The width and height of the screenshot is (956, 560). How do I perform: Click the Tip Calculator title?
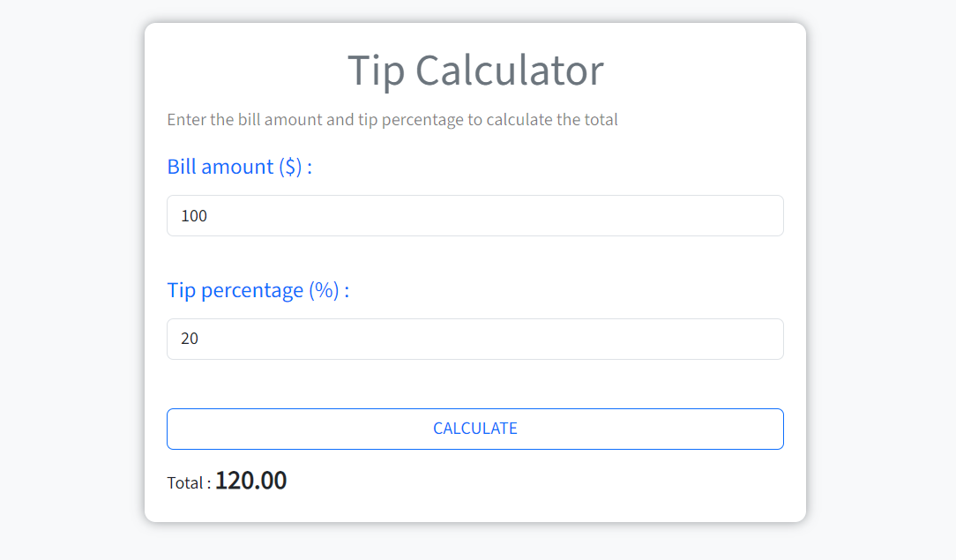click(475, 70)
